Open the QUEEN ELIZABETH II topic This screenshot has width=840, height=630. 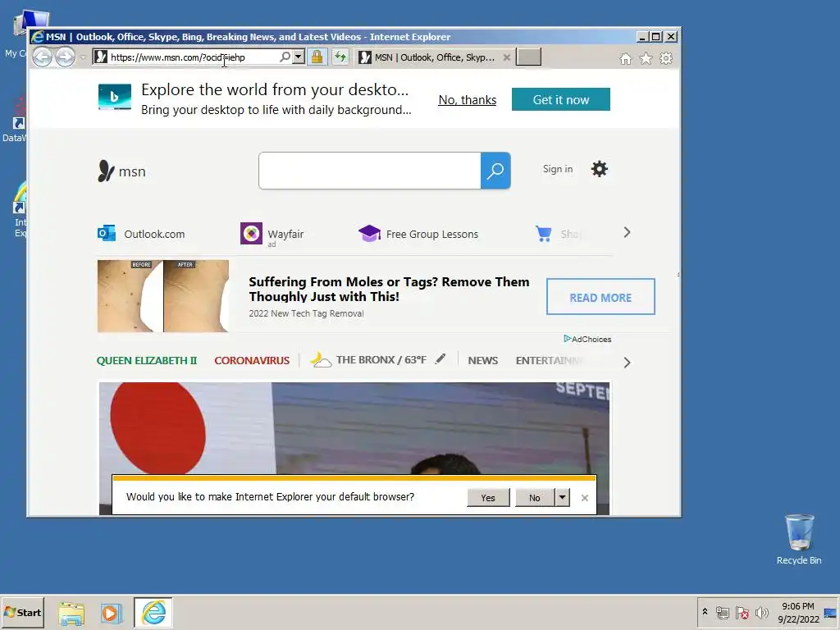click(147, 361)
